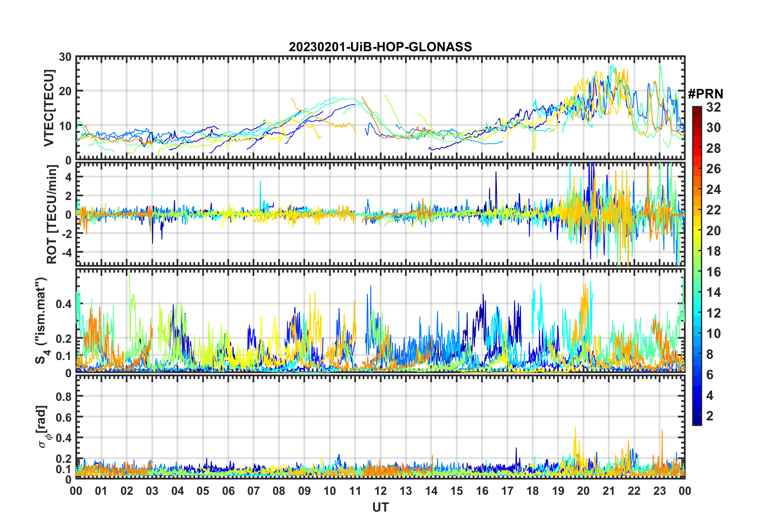Pick the dark red top of PRN colorbar
The image size is (761, 532).
[x=697, y=109]
